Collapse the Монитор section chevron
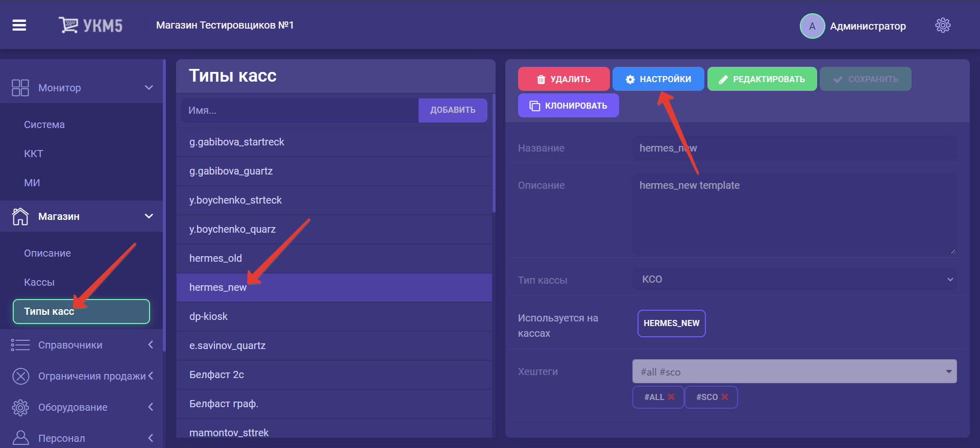The height and width of the screenshot is (448, 980). coord(149,88)
